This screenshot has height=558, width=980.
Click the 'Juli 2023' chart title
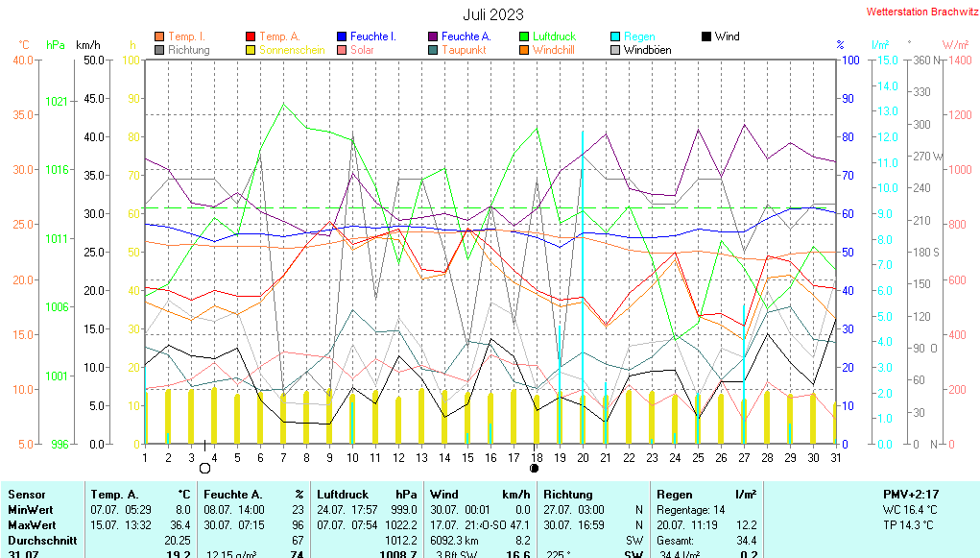(x=493, y=14)
